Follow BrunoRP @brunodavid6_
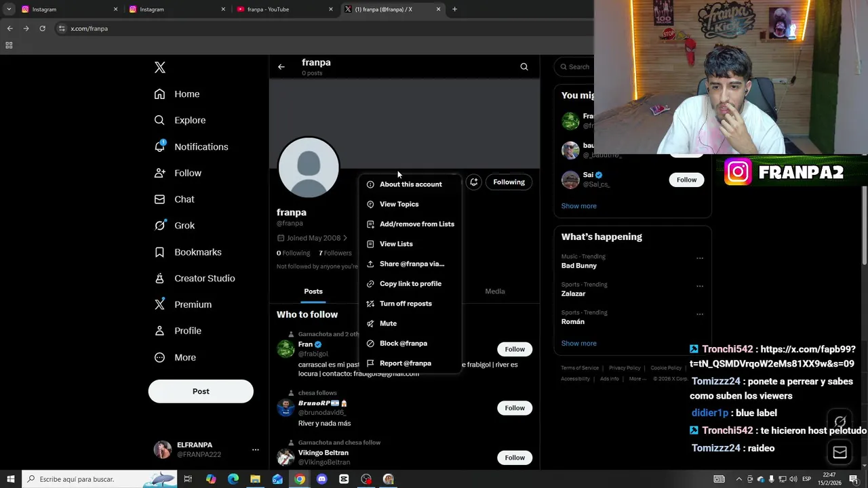868x488 pixels. (515, 408)
